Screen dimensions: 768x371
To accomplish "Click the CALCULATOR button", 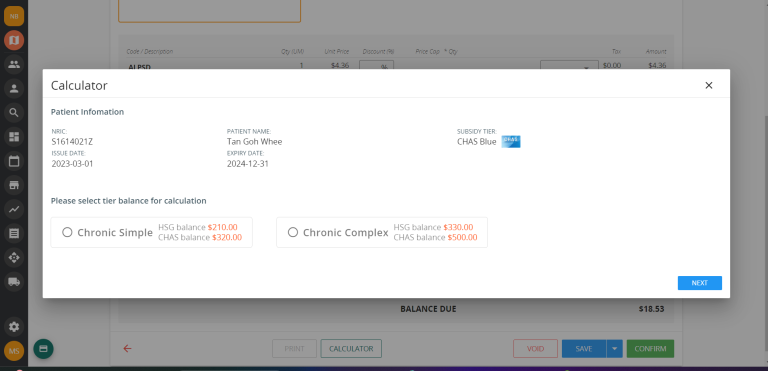I will pyautogui.click(x=351, y=348).
